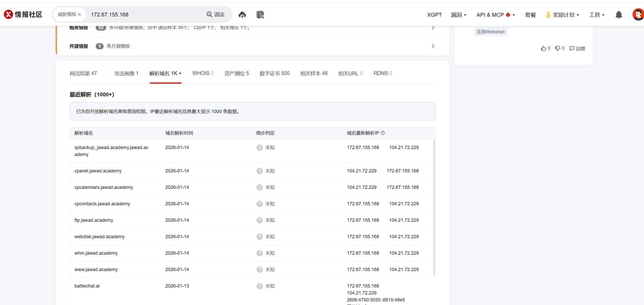Click the search field containing 172.67.155.168
This screenshot has width=644, height=305.
pos(144,15)
